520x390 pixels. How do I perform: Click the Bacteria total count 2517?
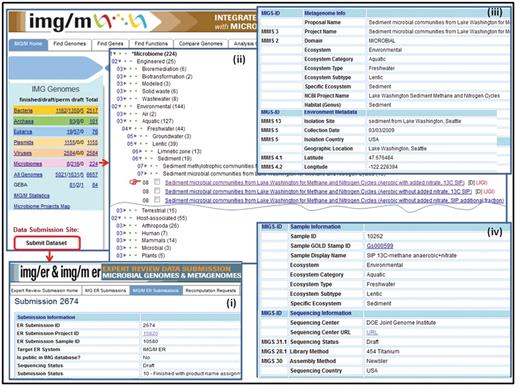(x=92, y=111)
